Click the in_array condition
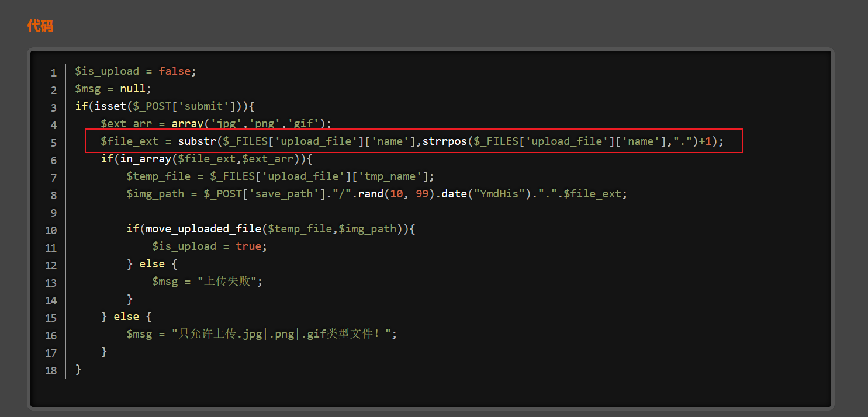 tap(213, 159)
